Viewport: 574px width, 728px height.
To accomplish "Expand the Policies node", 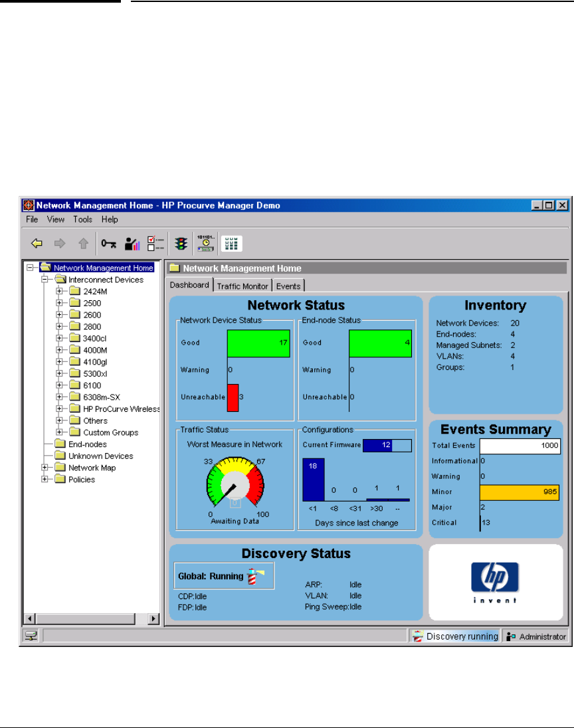I will coord(45,479).
